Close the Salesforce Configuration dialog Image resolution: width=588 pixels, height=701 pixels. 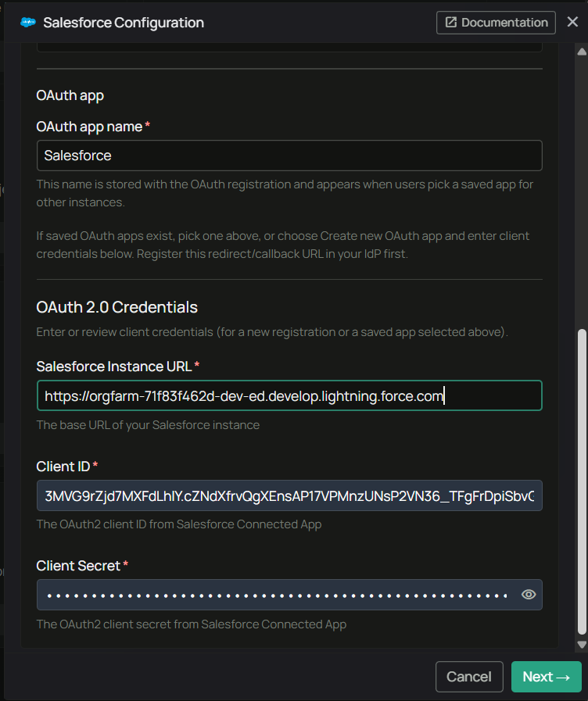pyautogui.click(x=572, y=22)
